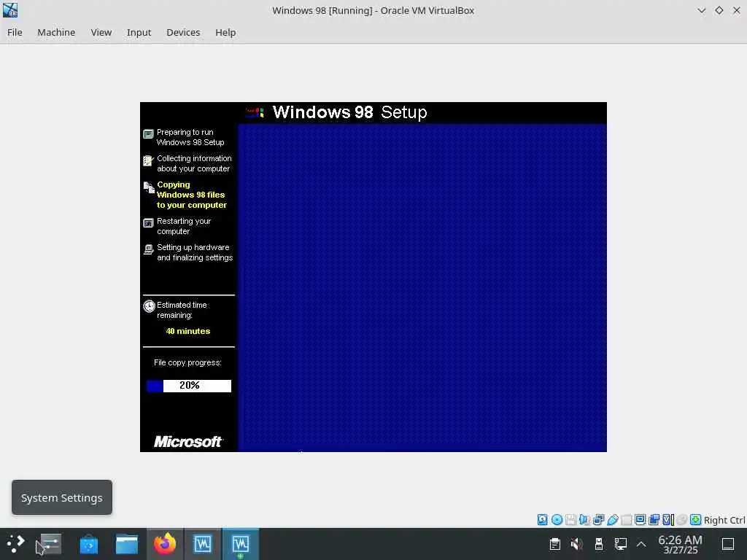
Task: Click the recording status icon
Action: point(654,519)
